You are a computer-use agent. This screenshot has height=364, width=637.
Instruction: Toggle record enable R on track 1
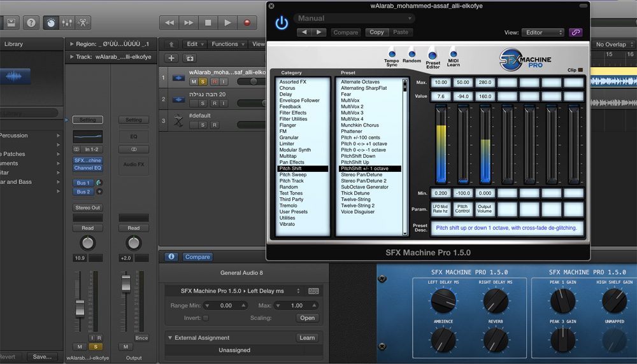pyautogui.click(x=215, y=82)
